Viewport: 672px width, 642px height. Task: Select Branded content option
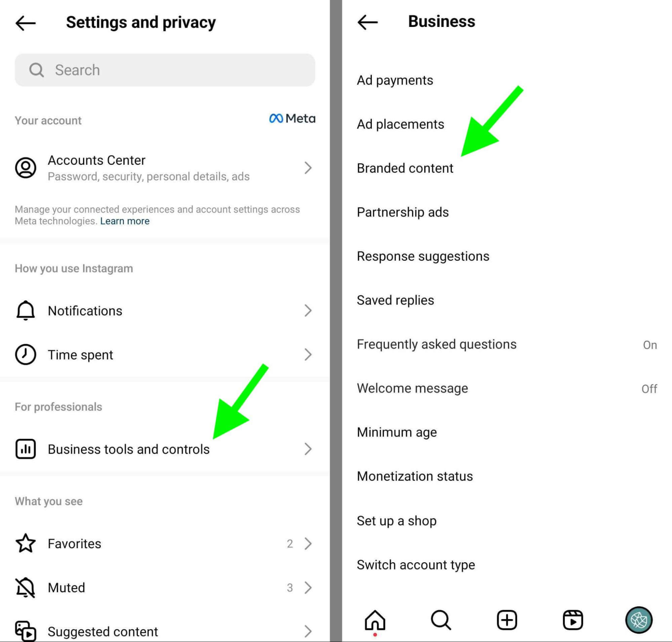coord(404,168)
